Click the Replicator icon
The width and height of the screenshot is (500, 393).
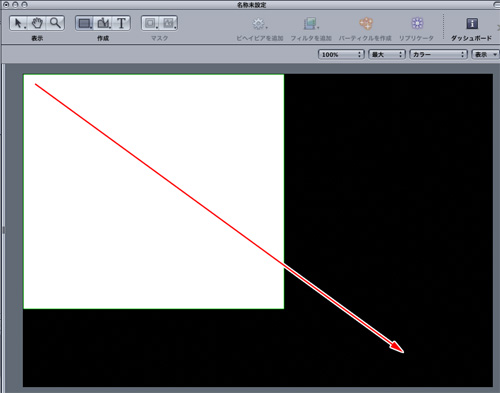tap(417, 23)
